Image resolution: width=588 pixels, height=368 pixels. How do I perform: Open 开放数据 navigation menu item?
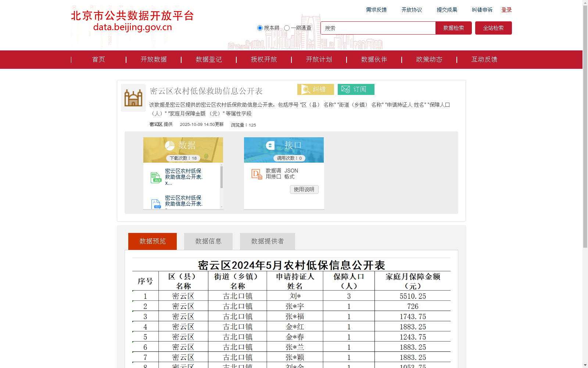154,60
